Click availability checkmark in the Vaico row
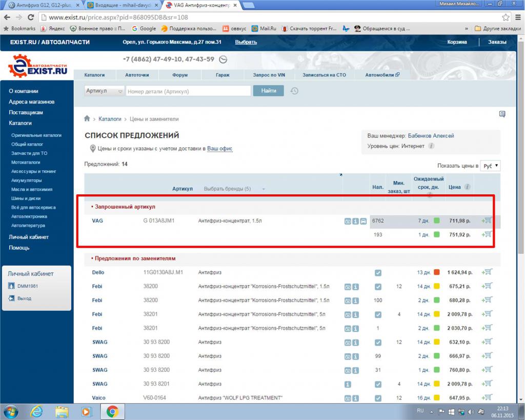Screen dimensions: 525x420 tap(378, 398)
